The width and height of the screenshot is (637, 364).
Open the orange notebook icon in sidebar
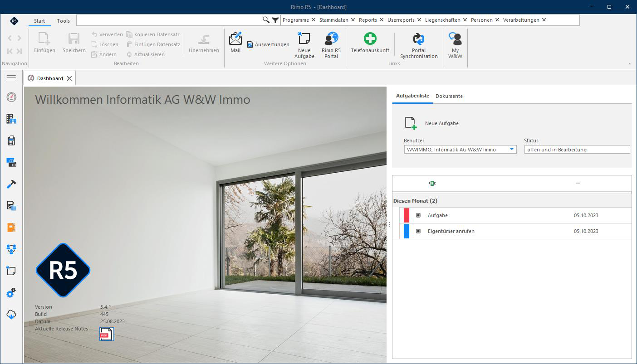tap(11, 228)
